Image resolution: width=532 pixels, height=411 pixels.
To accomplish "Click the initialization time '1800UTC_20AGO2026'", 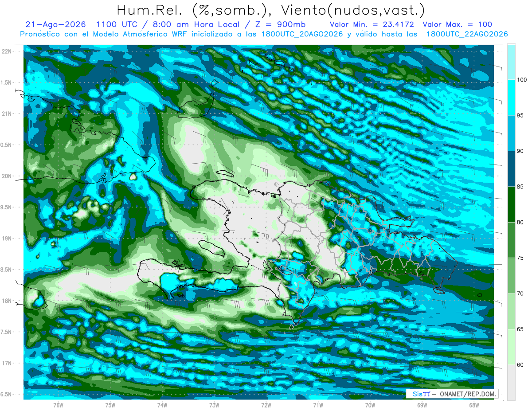I will click(x=299, y=34).
